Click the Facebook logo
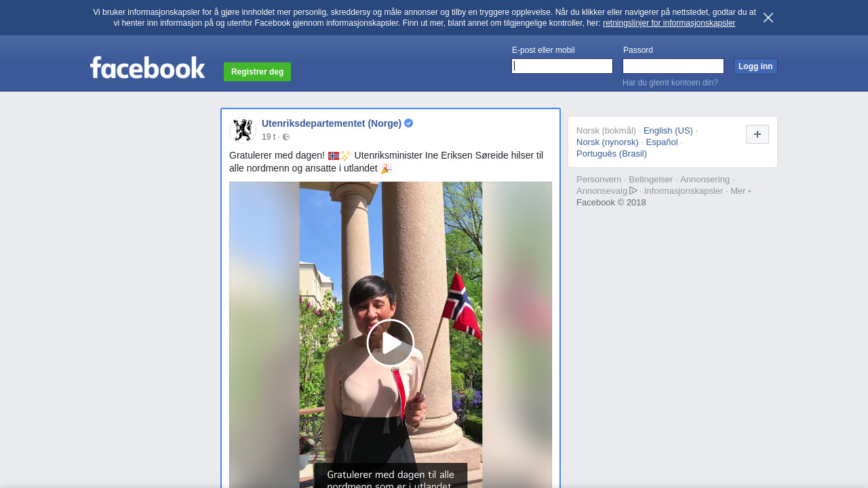 tap(147, 67)
